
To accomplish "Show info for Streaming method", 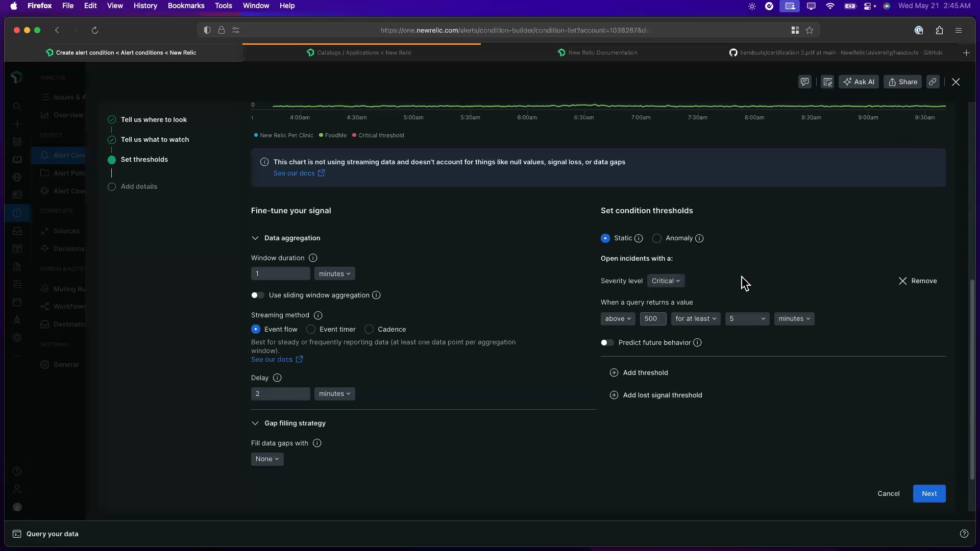I will pos(318,315).
